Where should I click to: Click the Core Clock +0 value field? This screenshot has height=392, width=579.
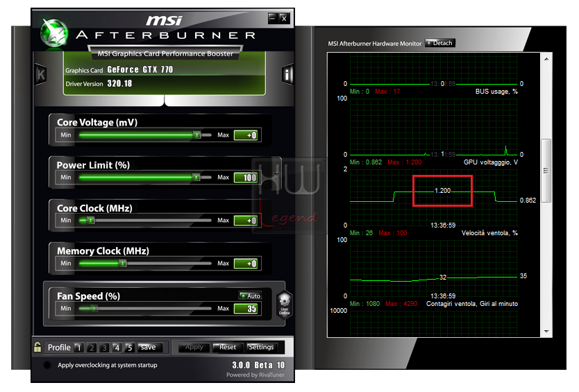coord(246,221)
